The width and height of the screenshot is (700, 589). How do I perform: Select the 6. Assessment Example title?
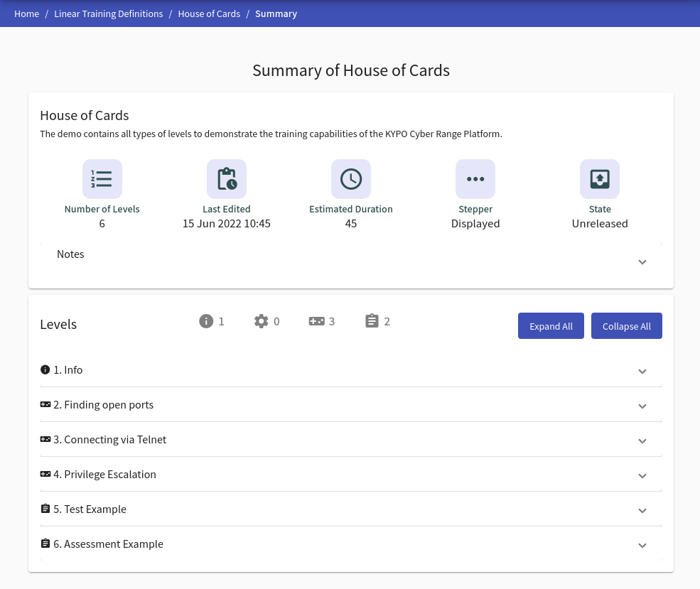point(109,544)
